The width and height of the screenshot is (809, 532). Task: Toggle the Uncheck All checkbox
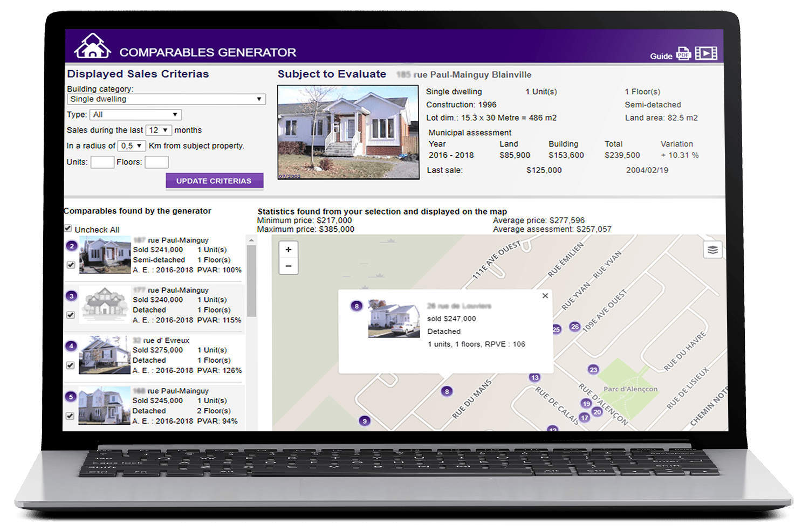click(x=68, y=229)
